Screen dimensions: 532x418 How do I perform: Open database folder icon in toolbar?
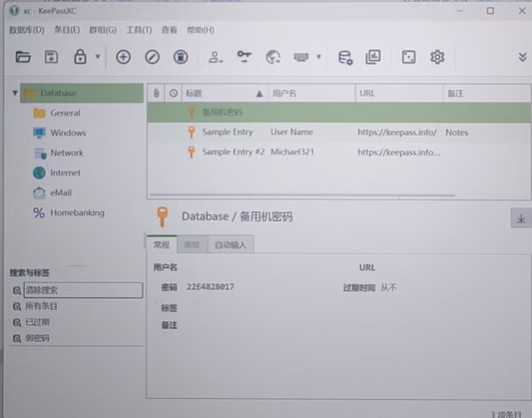pos(23,57)
